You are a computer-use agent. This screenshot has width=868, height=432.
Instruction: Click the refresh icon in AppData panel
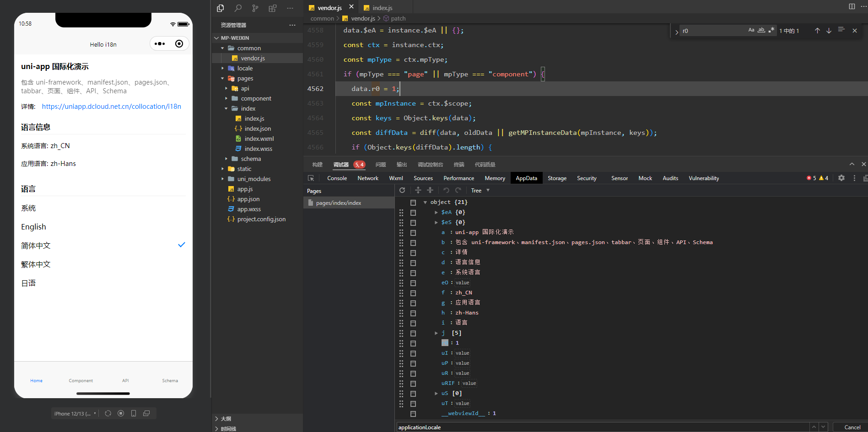(402, 190)
